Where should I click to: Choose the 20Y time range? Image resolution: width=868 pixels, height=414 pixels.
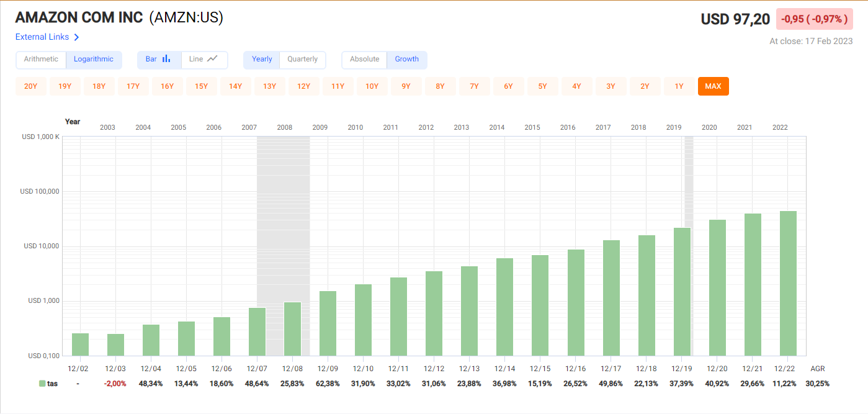31,86
